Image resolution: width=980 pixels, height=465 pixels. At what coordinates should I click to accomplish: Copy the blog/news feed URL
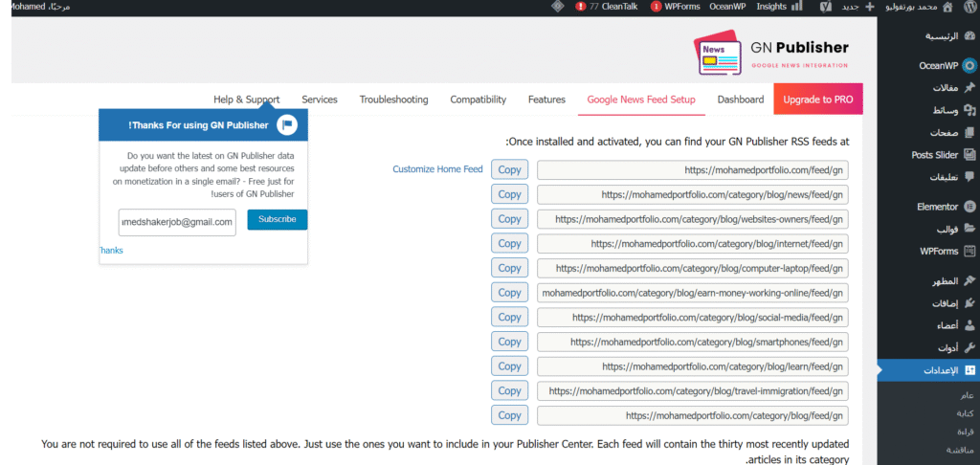click(509, 194)
